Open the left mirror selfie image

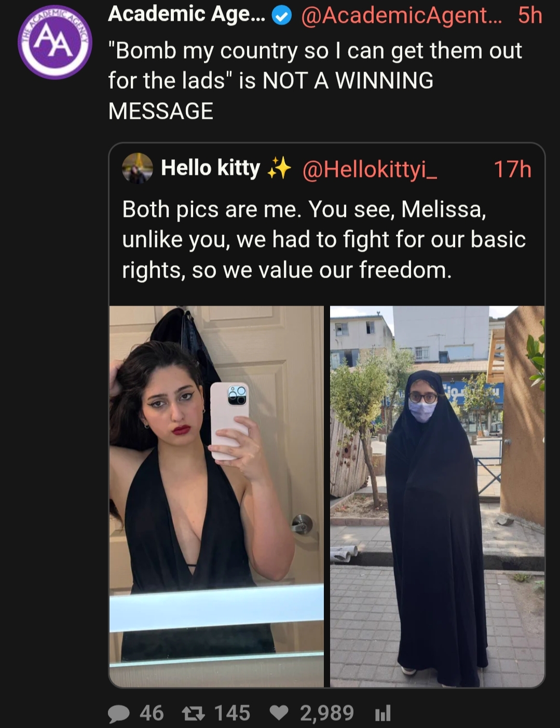[216, 497]
